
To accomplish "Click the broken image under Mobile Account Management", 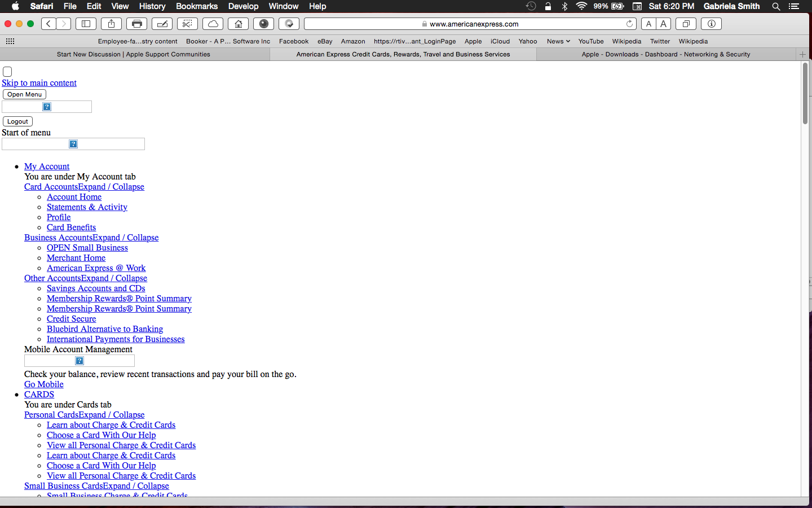I will pyautogui.click(x=80, y=361).
